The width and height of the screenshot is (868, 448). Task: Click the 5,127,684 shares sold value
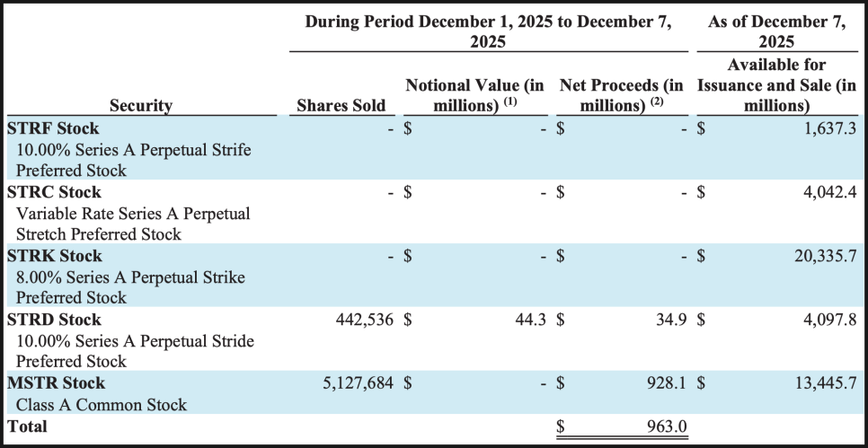pyautogui.click(x=358, y=383)
